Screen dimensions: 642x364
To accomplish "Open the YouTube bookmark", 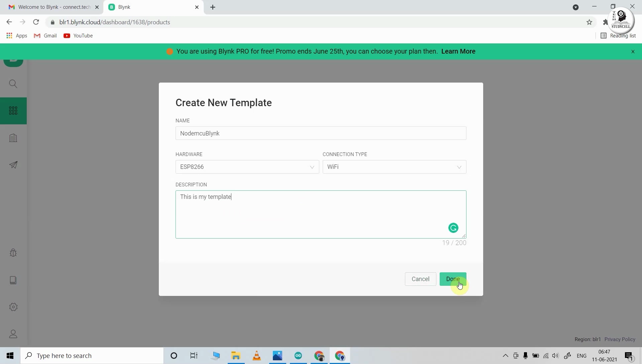I will 78,36.
